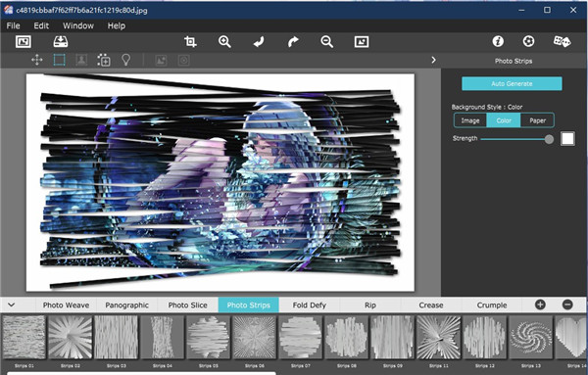Click the save image tray icon
Image resolution: width=588 pixels, height=375 pixels.
point(61,41)
